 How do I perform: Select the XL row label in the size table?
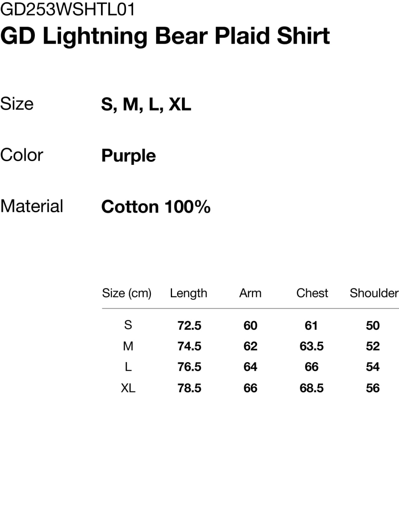coord(128,388)
